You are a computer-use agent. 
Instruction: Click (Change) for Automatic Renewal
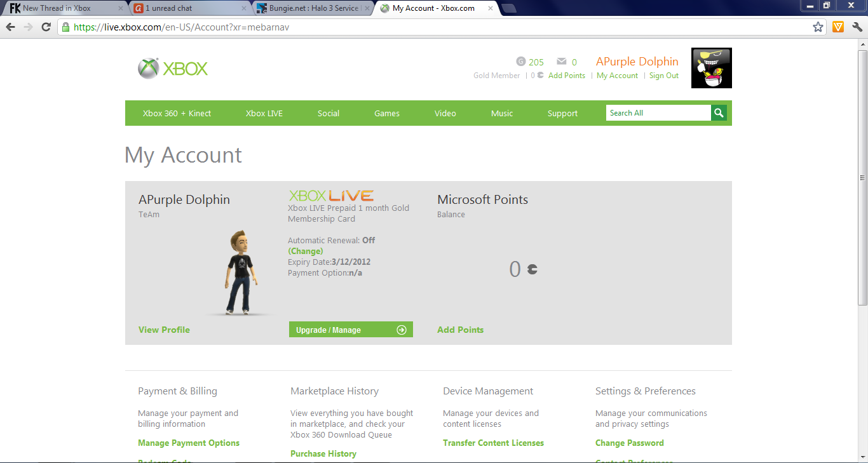306,251
